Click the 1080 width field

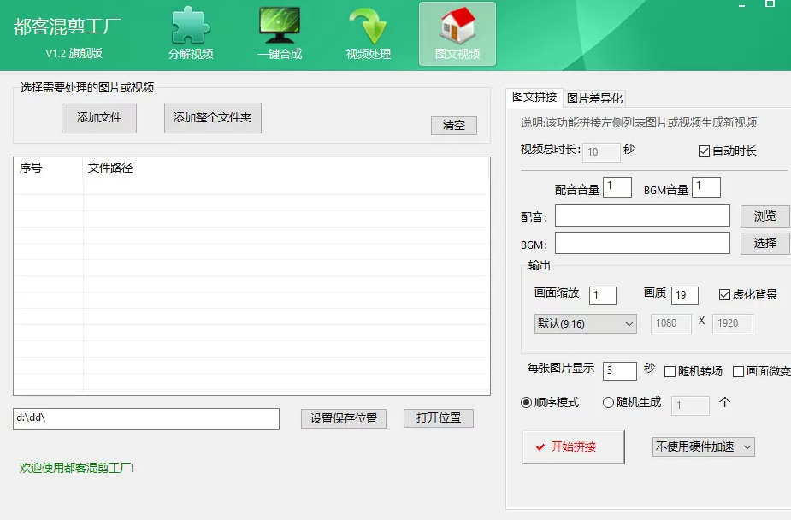coord(671,323)
